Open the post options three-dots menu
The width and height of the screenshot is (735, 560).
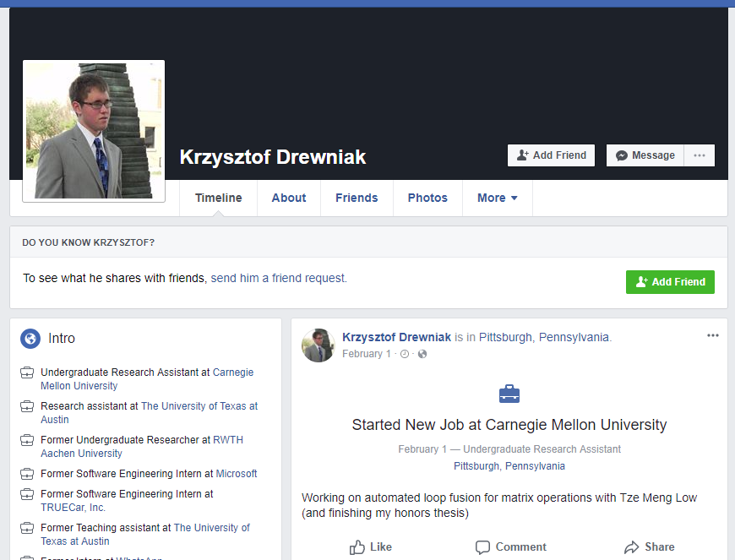click(x=713, y=335)
